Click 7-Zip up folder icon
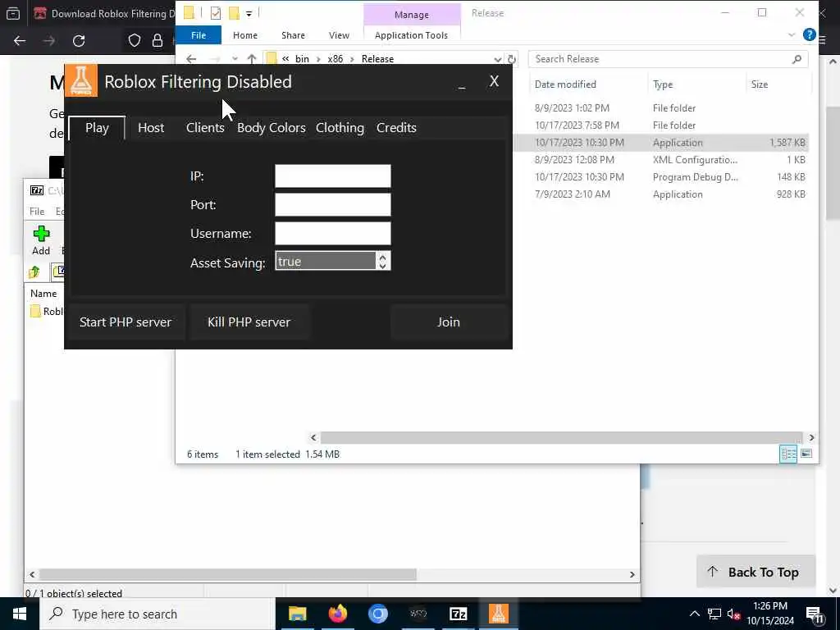 pyautogui.click(x=34, y=272)
